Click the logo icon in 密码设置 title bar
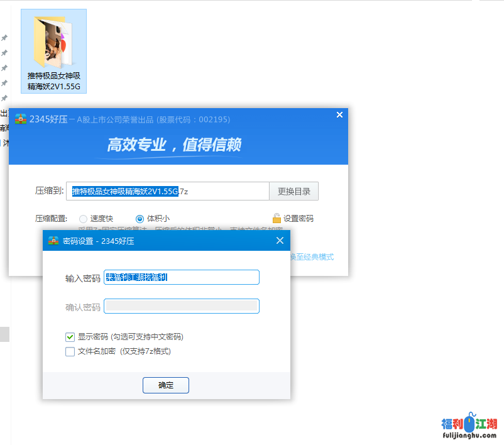 (54, 241)
